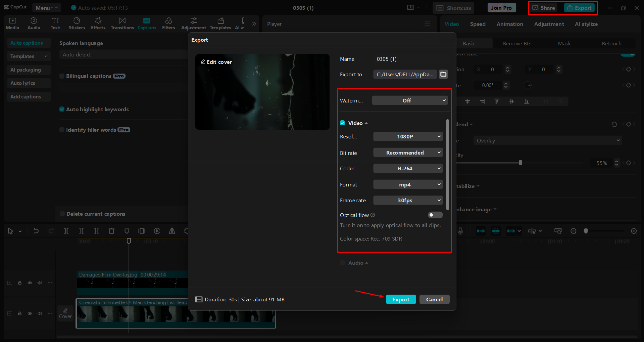Adjust the timeline zoom slider
The height and width of the screenshot is (342, 644).
pos(586,231)
